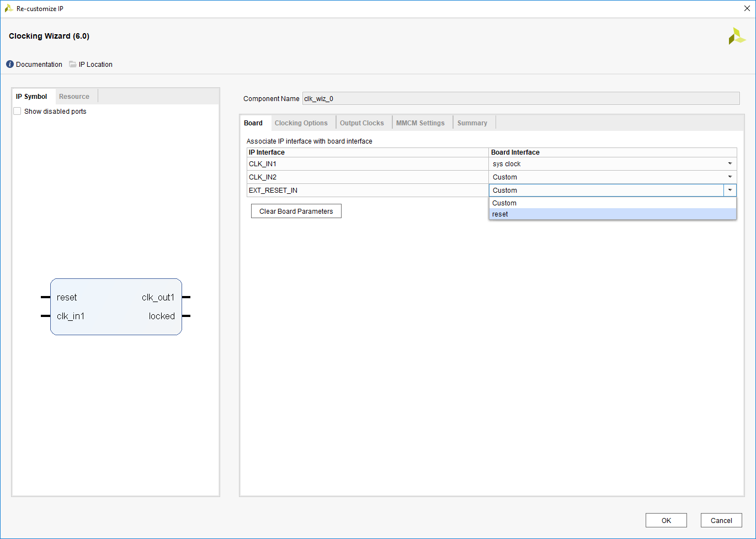Open the MMCM Settings tab

[420, 123]
